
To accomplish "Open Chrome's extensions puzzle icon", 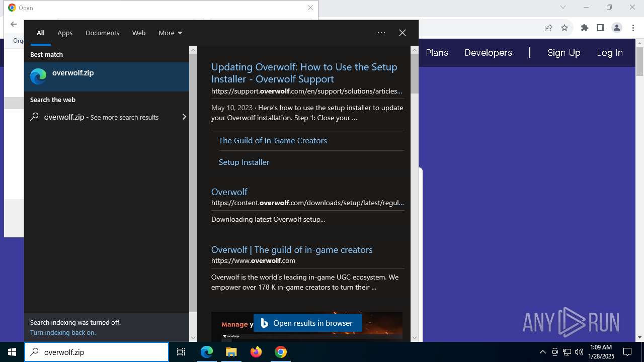I will pos(584,28).
